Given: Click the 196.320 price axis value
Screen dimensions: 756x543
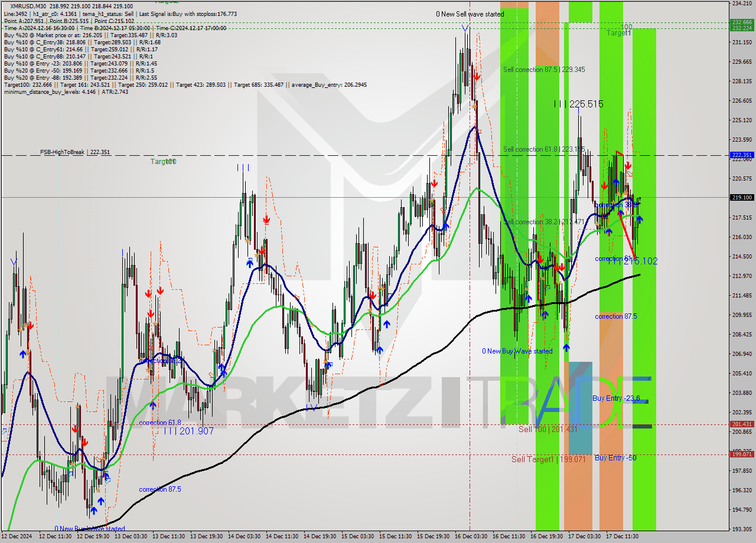Looking at the screenshot, I should click(741, 490).
